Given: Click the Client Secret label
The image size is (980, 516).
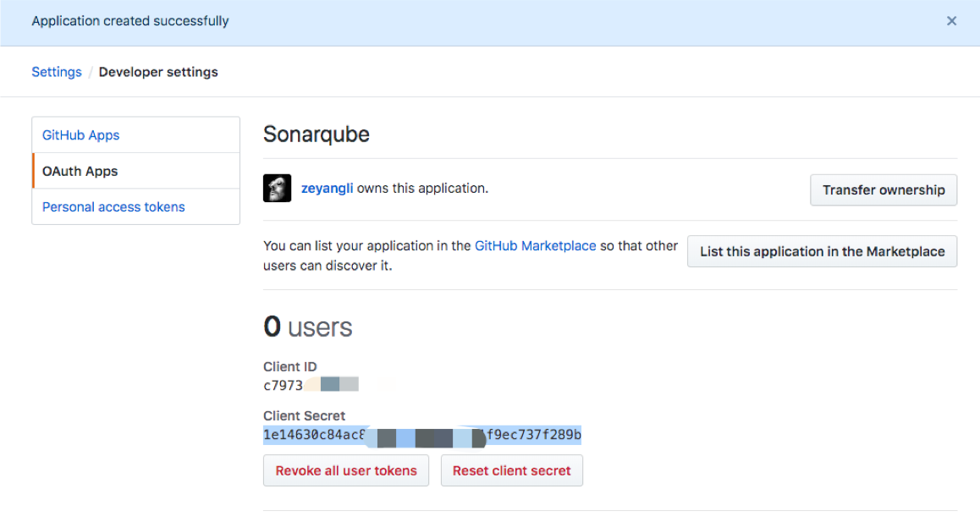Looking at the screenshot, I should click(x=305, y=415).
